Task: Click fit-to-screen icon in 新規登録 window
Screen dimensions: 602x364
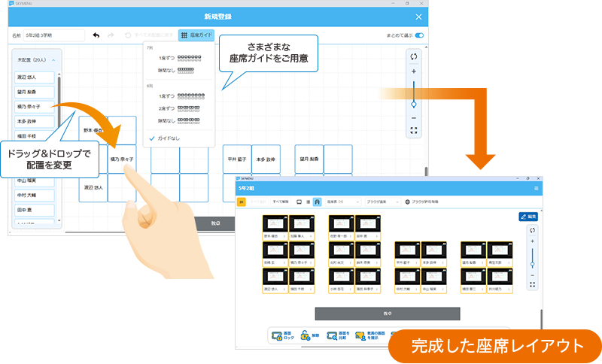Action: click(x=413, y=131)
